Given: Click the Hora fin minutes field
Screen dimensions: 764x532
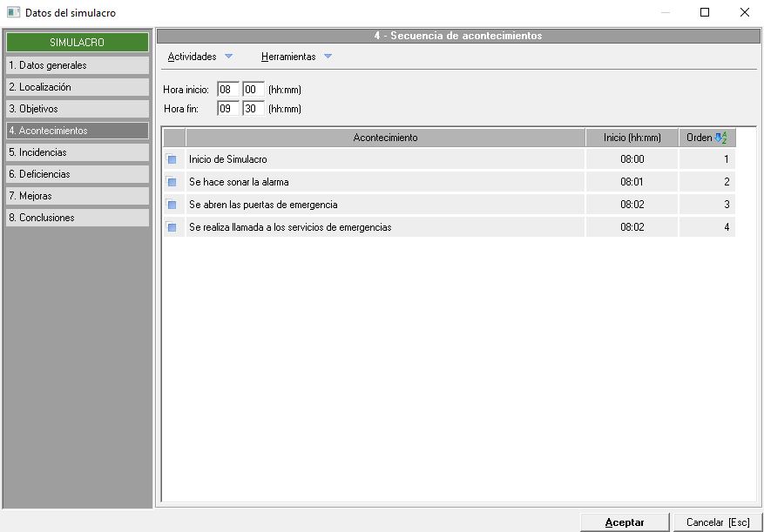Looking at the screenshot, I should click(253, 109).
